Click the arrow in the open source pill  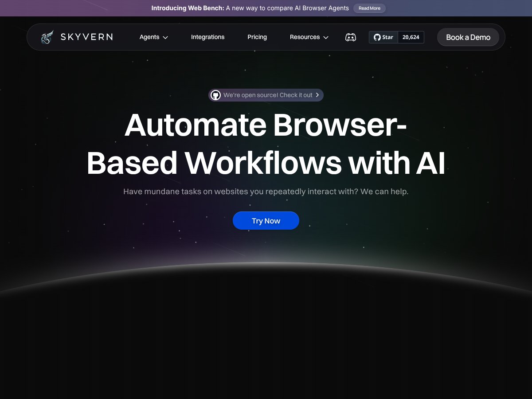[317, 95]
